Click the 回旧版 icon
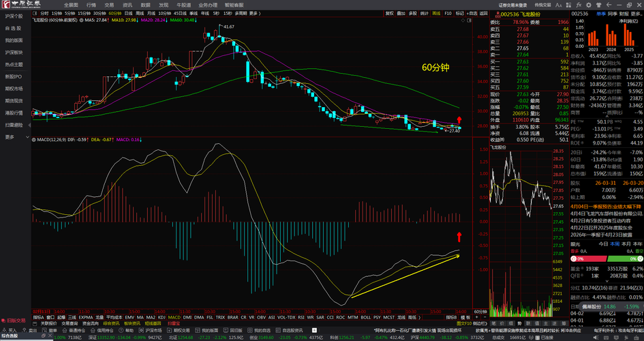644x341 pixels. 226,330
